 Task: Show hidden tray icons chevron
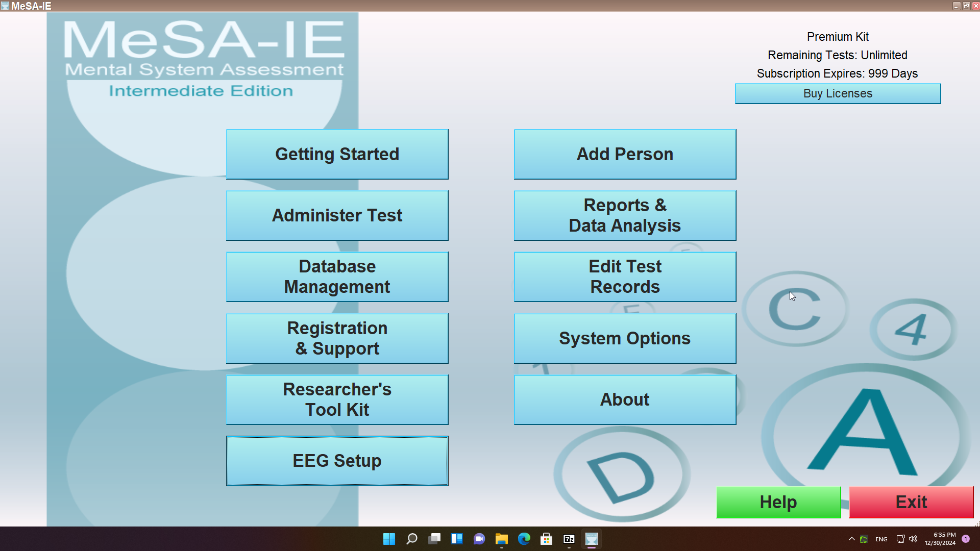click(851, 539)
